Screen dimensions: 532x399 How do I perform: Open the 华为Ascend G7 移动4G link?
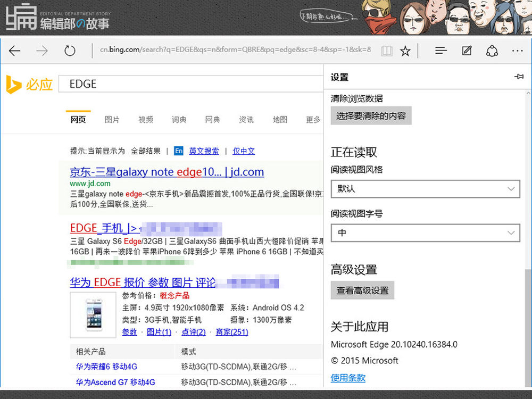[115, 383]
